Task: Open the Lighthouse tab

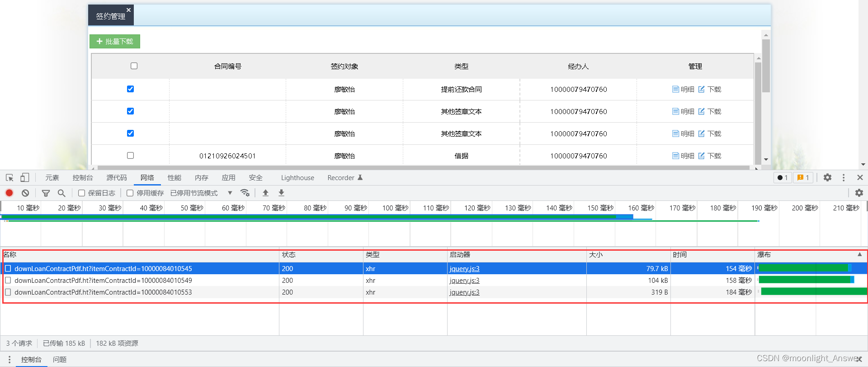Action: coord(297,177)
